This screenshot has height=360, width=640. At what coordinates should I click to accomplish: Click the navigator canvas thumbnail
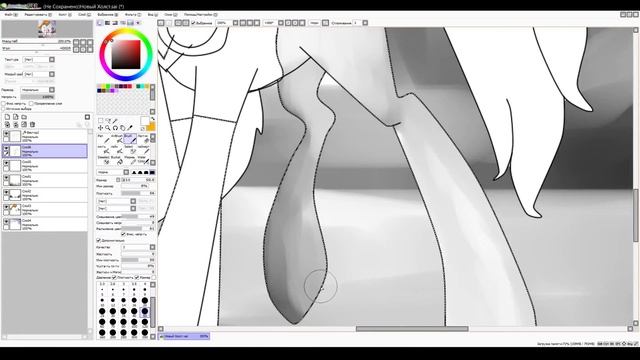47,29
